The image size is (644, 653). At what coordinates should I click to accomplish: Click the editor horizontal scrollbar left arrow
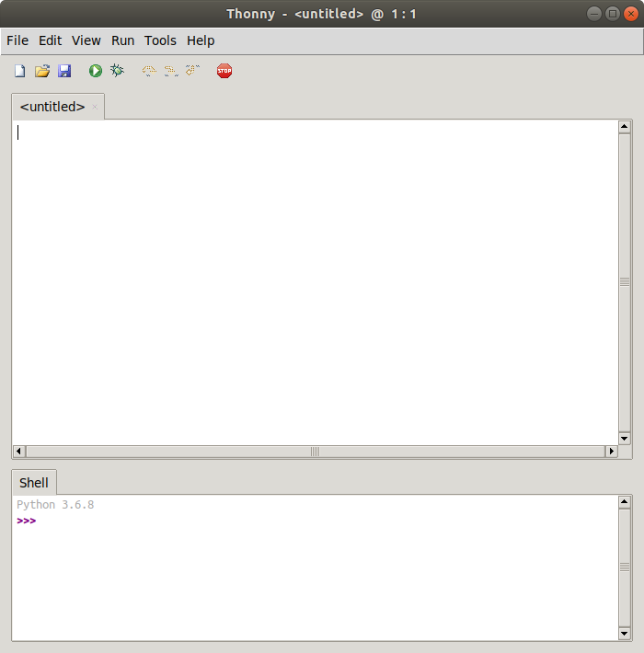point(18,451)
